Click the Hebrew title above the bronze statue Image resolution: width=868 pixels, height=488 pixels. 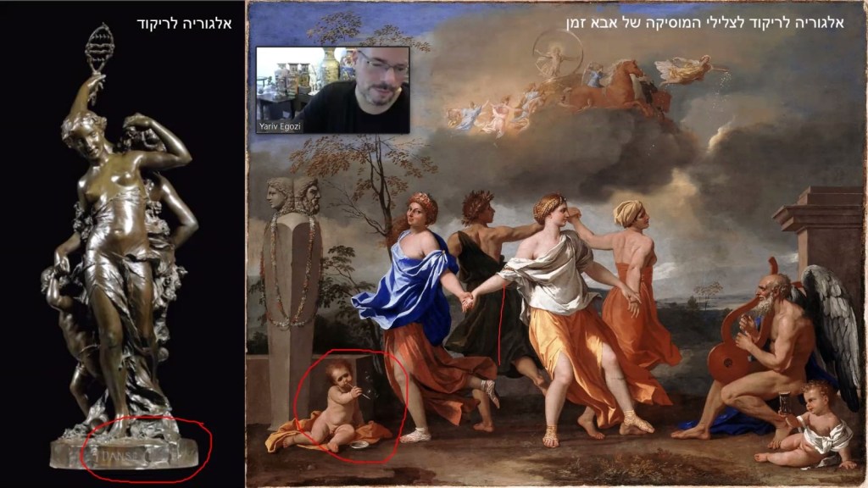[x=184, y=23]
